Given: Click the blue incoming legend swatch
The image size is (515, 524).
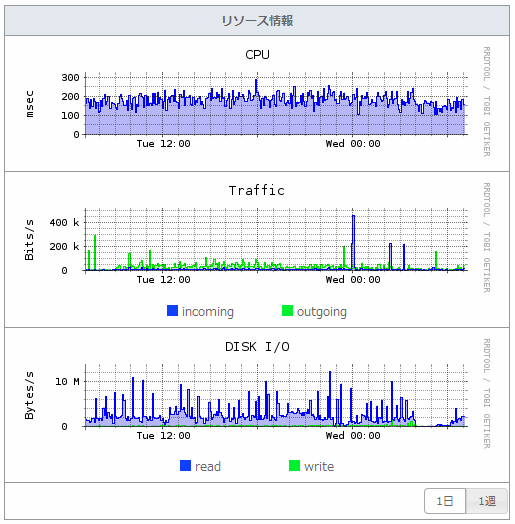Looking at the screenshot, I should [172, 310].
